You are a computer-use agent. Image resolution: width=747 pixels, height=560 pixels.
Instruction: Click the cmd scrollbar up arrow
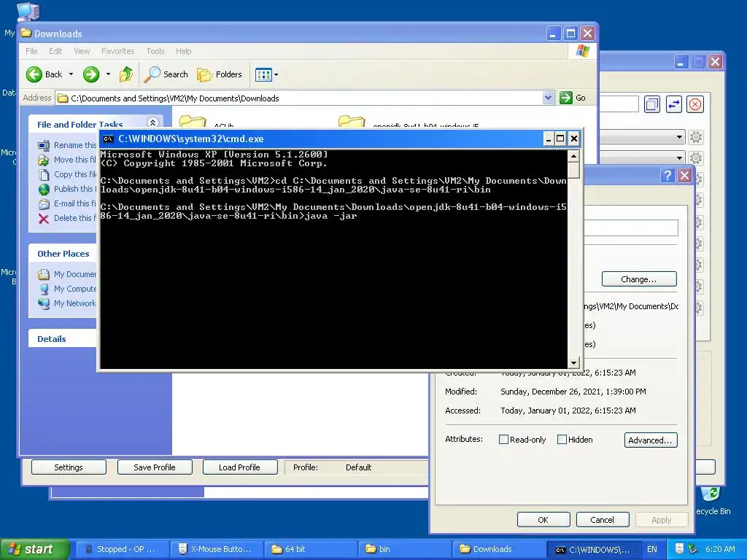(x=573, y=156)
